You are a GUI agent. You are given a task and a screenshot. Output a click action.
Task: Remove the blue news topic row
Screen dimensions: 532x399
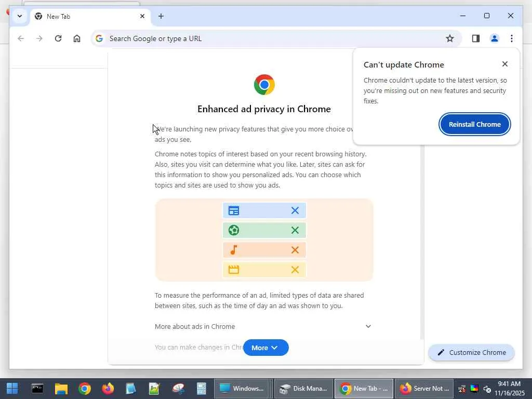pyautogui.click(x=295, y=210)
